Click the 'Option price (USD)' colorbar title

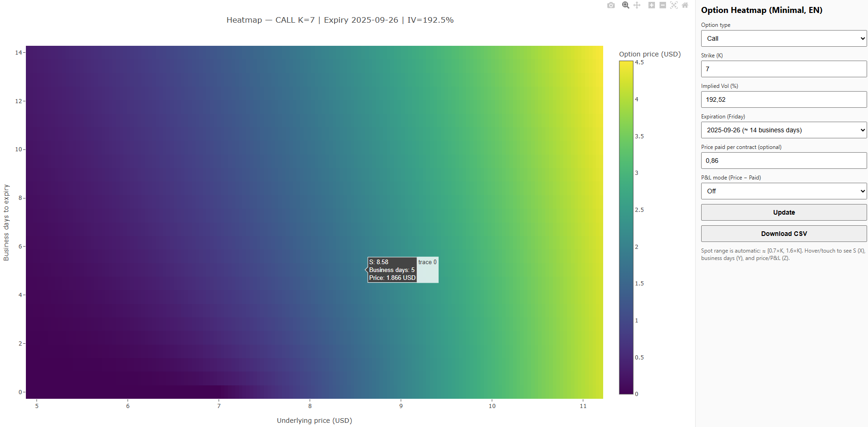(x=650, y=54)
